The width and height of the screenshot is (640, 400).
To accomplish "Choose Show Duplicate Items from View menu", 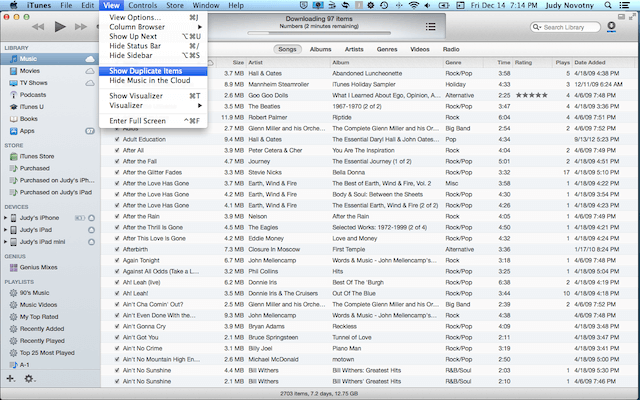I will (x=153, y=71).
